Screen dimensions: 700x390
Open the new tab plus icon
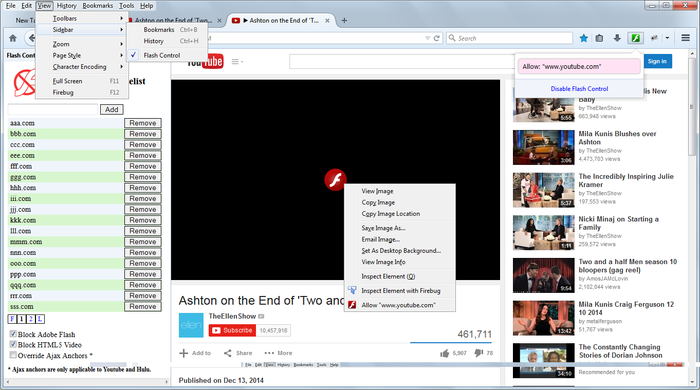pos(344,21)
